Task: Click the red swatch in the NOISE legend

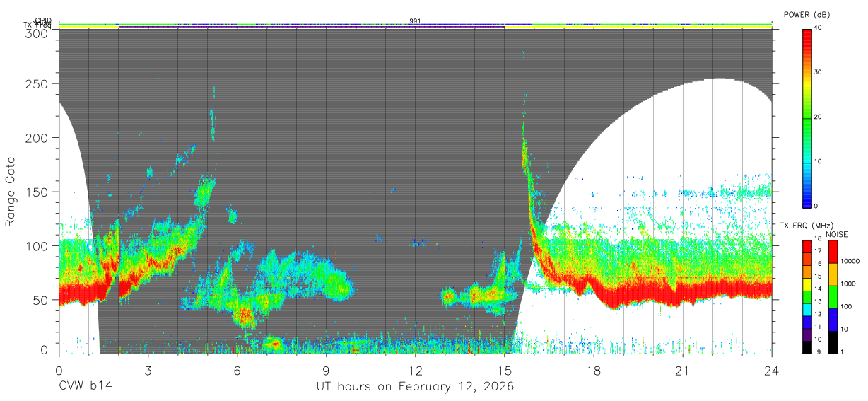Action: 833,252
